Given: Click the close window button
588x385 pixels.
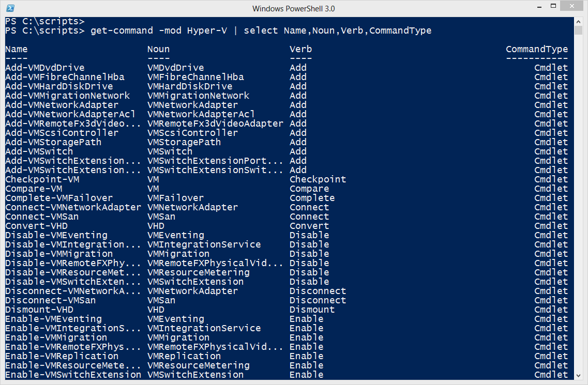Looking at the screenshot, I should point(571,6).
